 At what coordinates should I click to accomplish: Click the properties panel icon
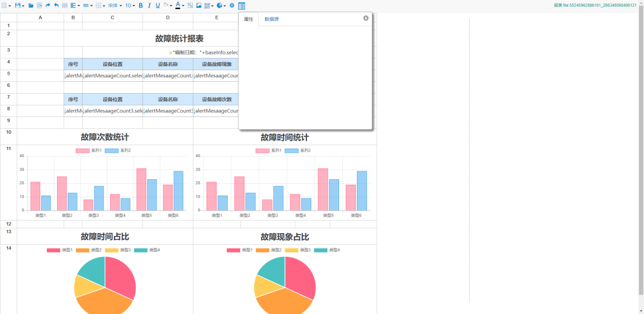[241, 6]
